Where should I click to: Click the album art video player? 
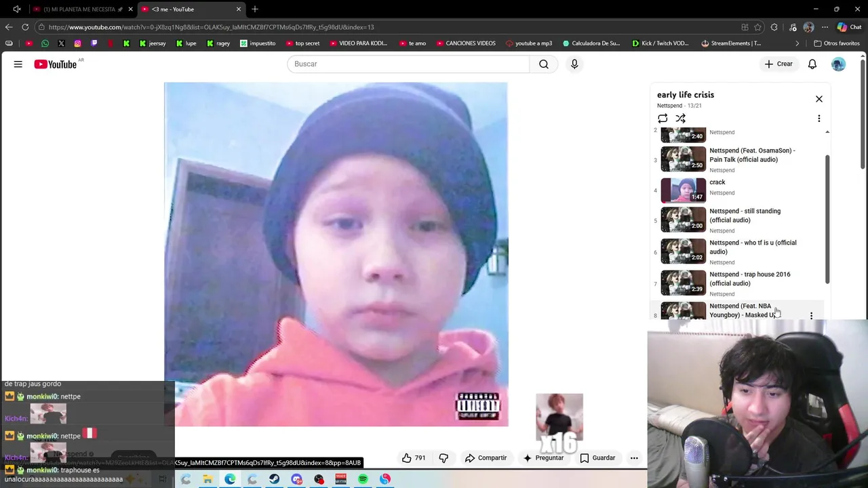tap(336, 254)
